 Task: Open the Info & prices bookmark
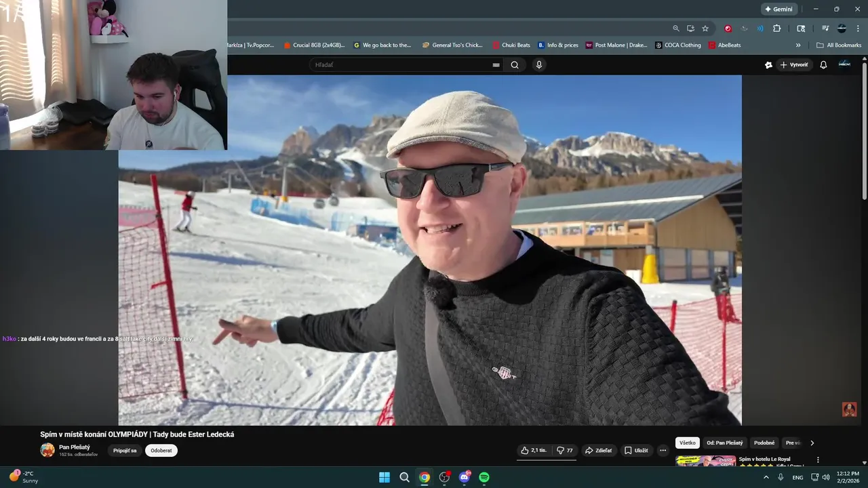coord(558,45)
